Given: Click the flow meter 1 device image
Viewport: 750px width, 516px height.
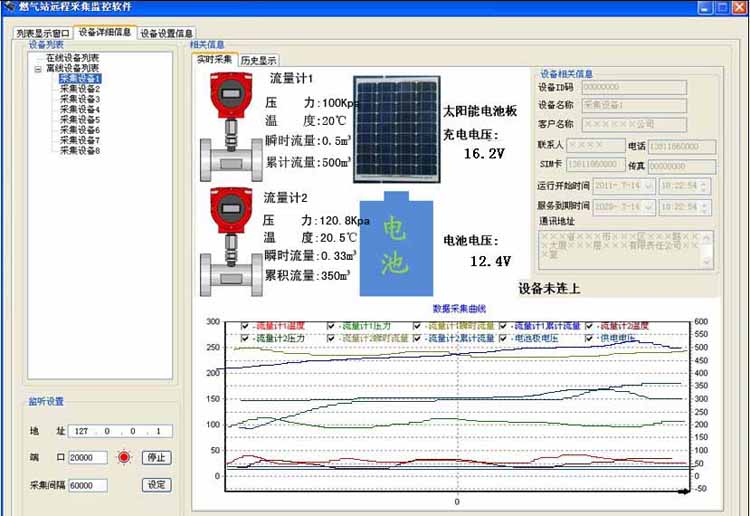Looking at the screenshot, I should point(231,127).
